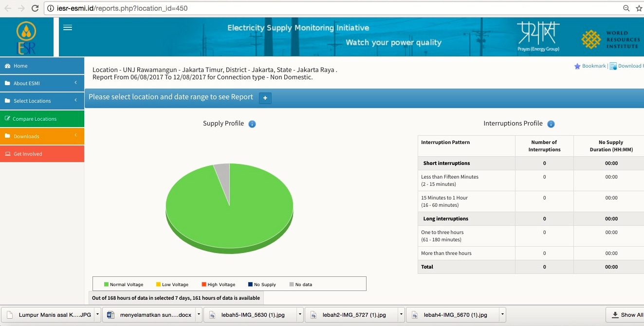Screen dimensions: 644x326
Task: Click Show All downloads button
Action: (x=627, y=315)
